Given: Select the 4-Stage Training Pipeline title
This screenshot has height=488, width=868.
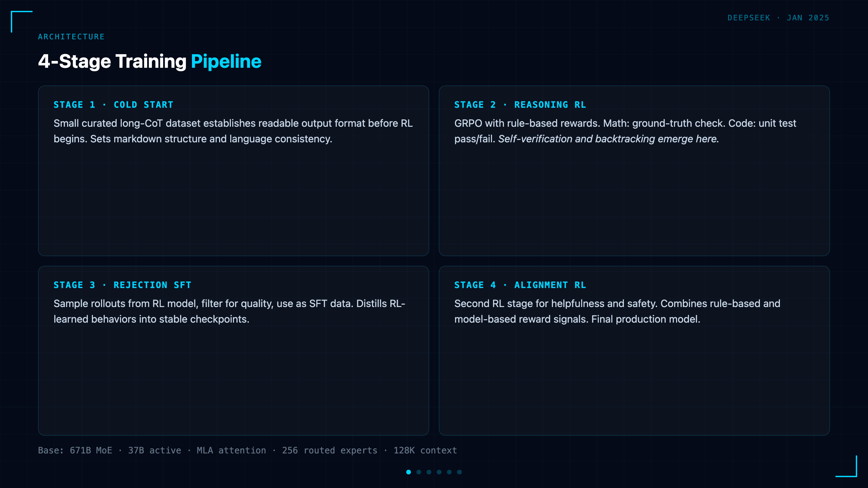Looking at the screenshot, I should point(150,61).
